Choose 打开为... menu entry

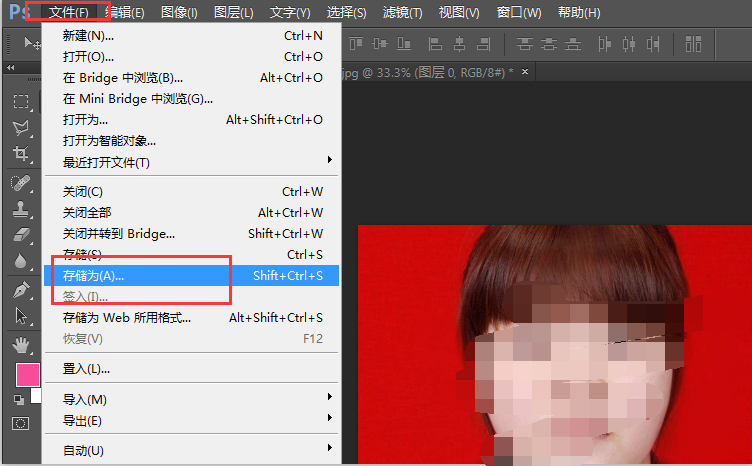(x=191, y=119)
